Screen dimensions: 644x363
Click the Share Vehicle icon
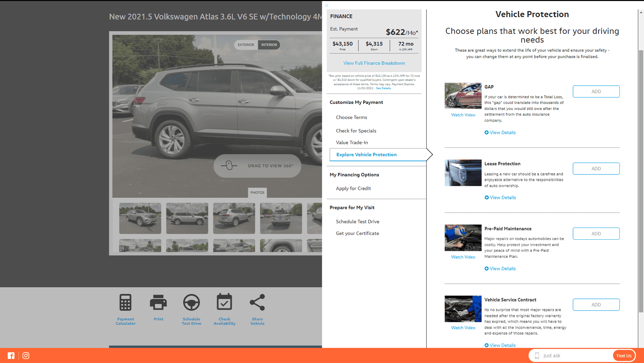[257, 302]
